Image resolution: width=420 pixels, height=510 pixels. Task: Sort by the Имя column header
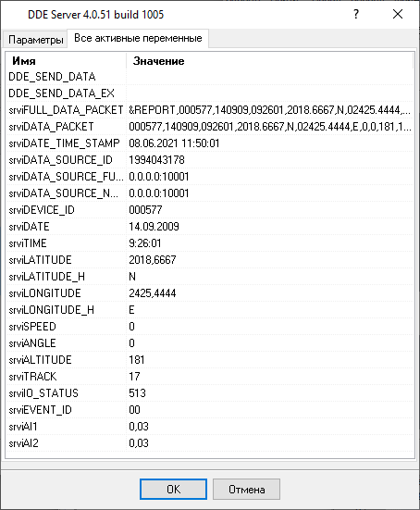[67, 61]
